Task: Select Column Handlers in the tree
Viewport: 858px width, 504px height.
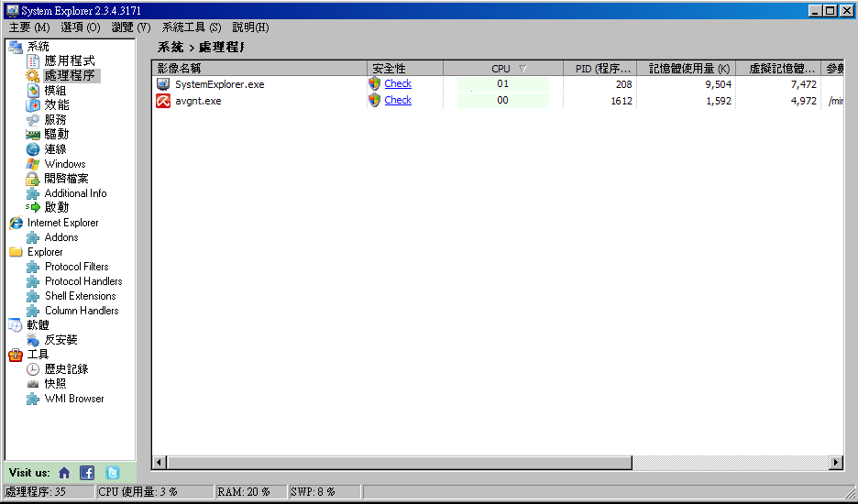Action: (82, 311)
